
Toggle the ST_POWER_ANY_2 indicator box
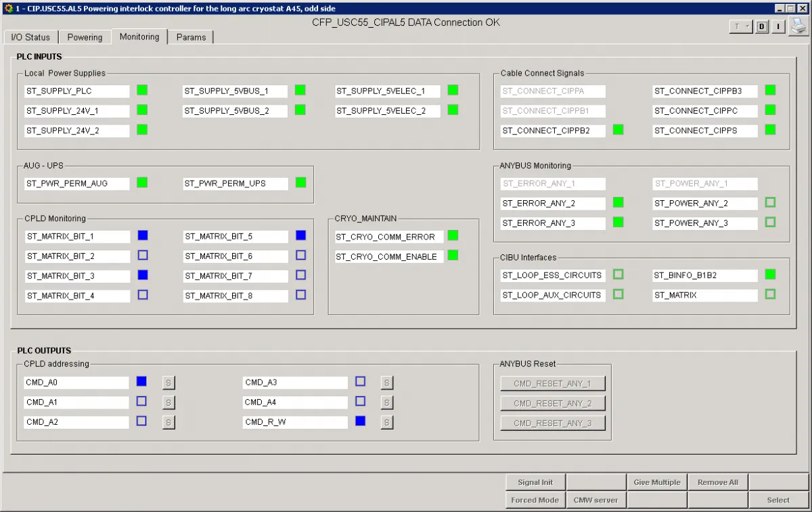tap(770, 203)
